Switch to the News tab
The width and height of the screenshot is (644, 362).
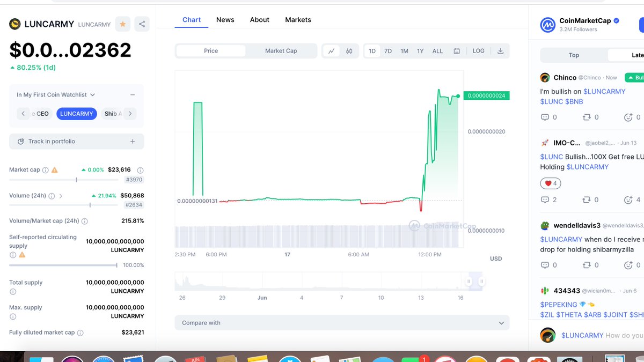tap(225, 19)
